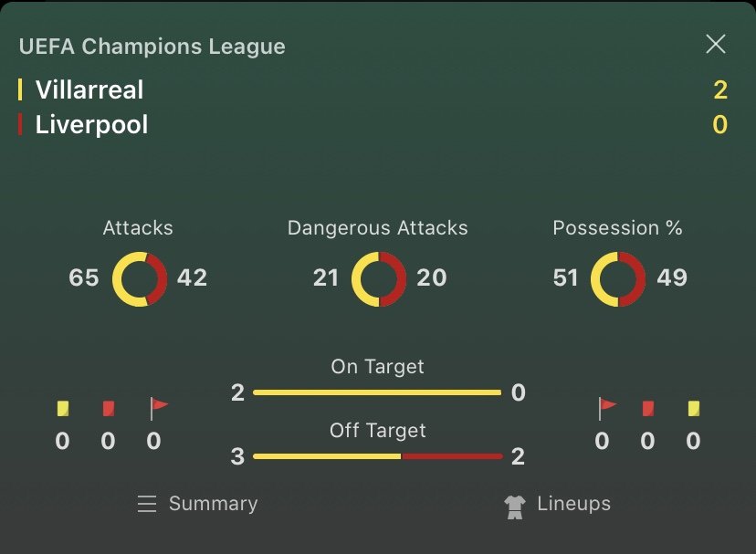Image resolution: width=756 pixels, height=554 pixels.
Task: Click the Lineups jersey icon
Action: [515, 507]
